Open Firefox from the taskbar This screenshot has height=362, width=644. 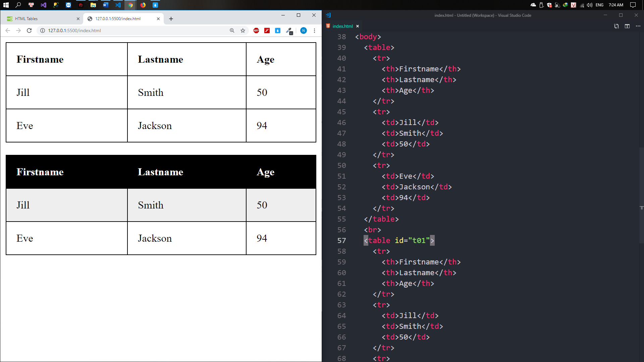tap(143, 5)
